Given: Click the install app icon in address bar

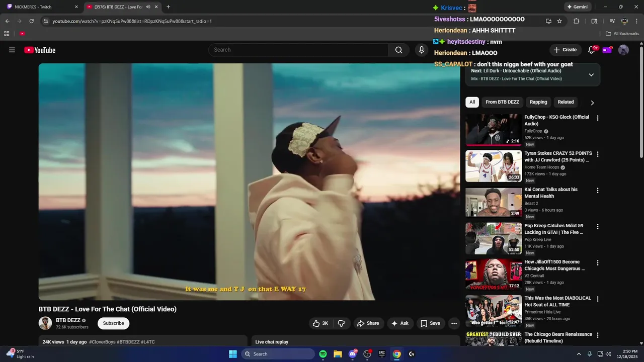Looking at the screenshot, I should [548, 21].
